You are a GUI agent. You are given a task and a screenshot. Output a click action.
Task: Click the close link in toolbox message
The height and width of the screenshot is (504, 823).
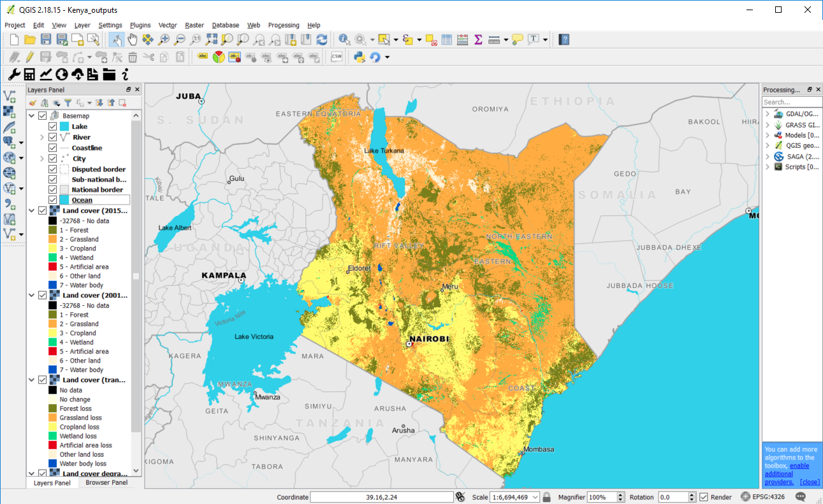pyautogui.click(x=809, y=482)
